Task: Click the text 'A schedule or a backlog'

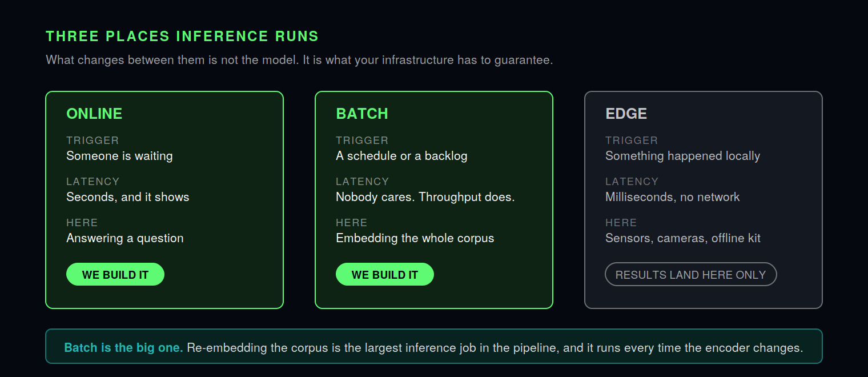Action: [x=401, y=156]
